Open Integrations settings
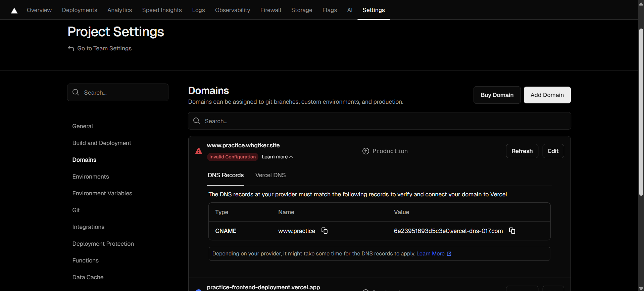The height and width of the screenshot is (291, 644). click(x=88, y=227)
